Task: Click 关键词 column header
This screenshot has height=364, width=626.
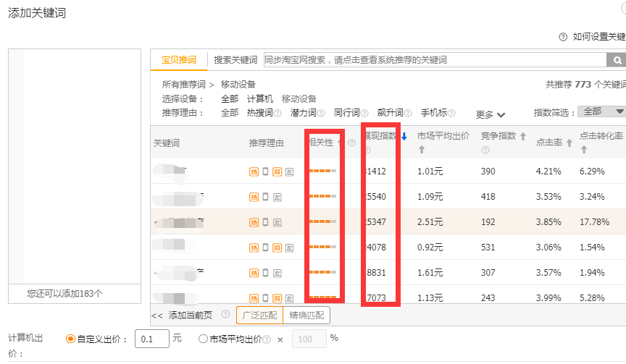Action: (x=167, y=143)
